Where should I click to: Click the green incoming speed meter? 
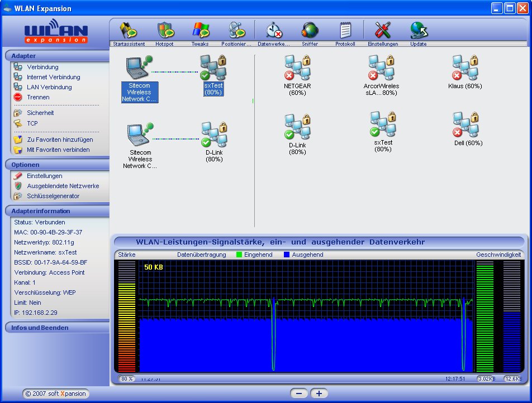(x=485, y=316)
